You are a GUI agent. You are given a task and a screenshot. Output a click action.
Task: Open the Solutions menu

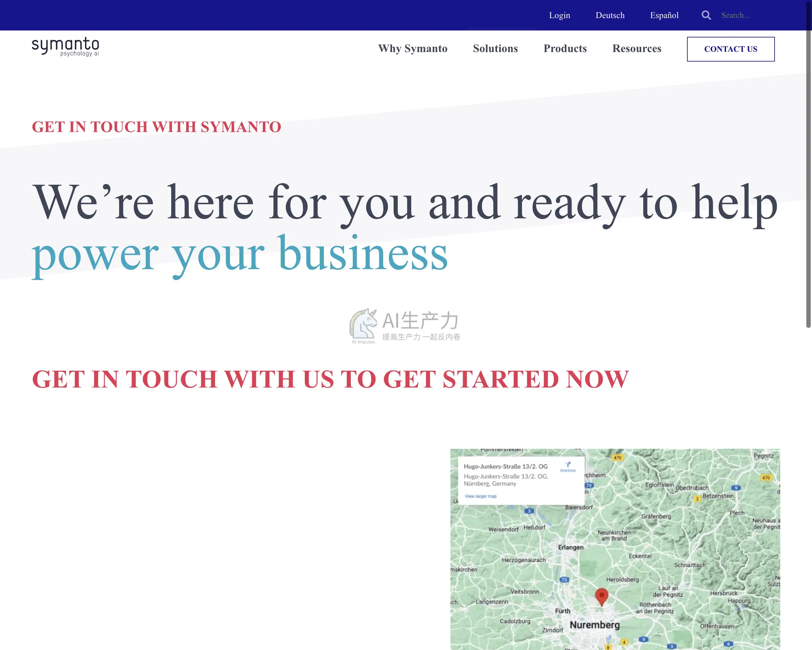pyautogui.click(x=495, y=49)
